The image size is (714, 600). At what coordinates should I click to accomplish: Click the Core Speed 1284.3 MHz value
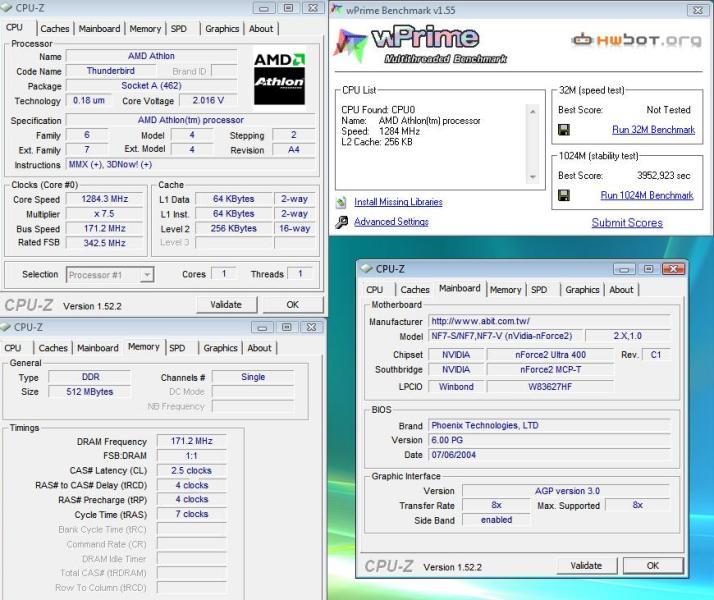click(x=105, y=199)
